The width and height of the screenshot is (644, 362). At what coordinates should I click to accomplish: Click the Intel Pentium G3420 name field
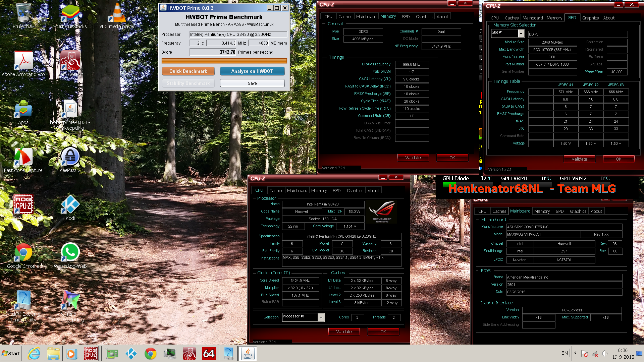[x=323, y=204]
